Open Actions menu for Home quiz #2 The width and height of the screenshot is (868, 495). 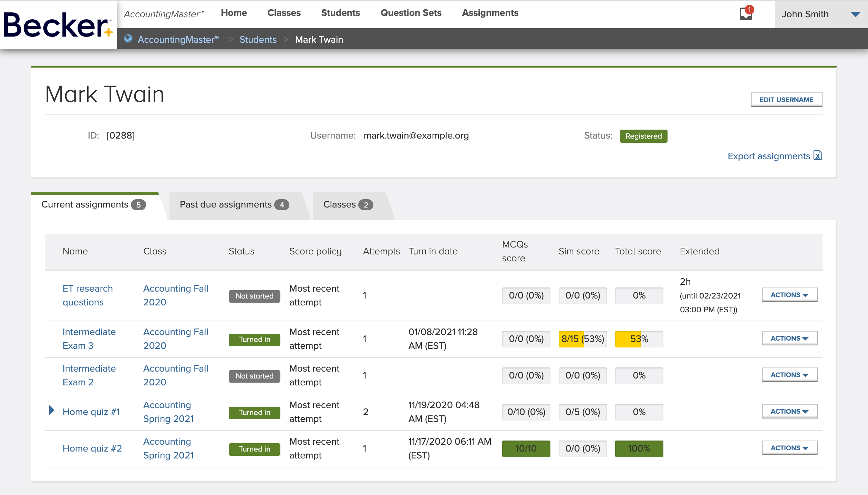(789, 448)
